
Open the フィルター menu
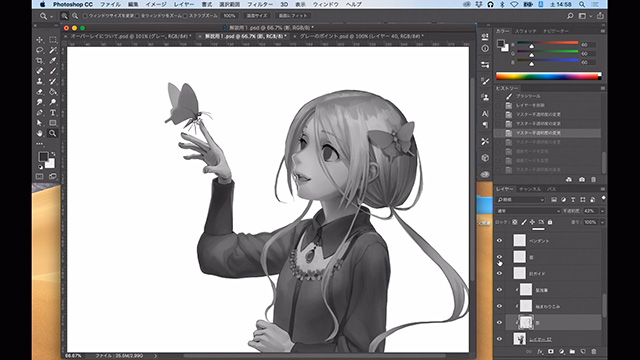(x=260, y=4)
